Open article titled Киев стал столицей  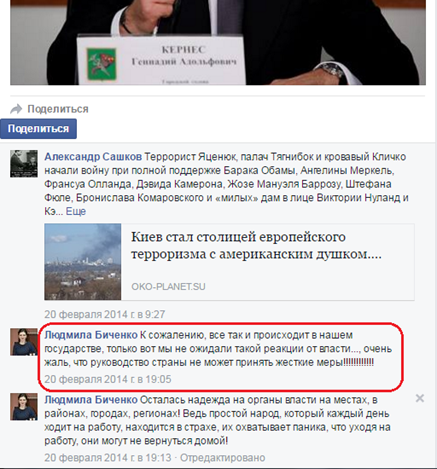[x=256, y=245]
